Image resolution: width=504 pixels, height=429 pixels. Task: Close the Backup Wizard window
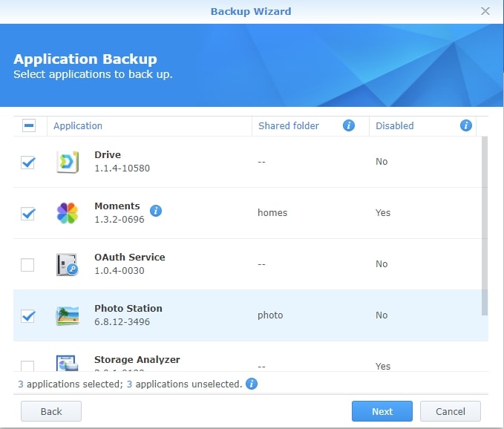click(x=485, y=11)
